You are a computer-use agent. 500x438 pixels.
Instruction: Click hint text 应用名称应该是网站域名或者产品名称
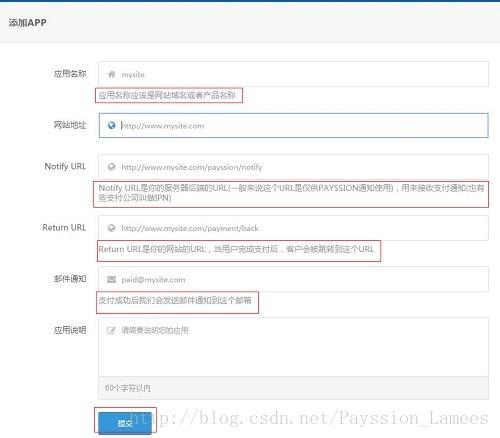(x=167, y=95)
